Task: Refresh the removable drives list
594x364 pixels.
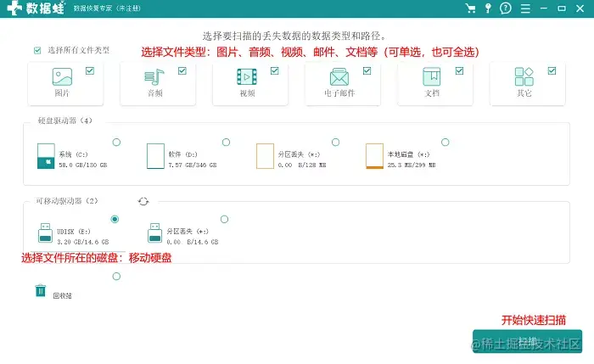Action: point(143,201)
